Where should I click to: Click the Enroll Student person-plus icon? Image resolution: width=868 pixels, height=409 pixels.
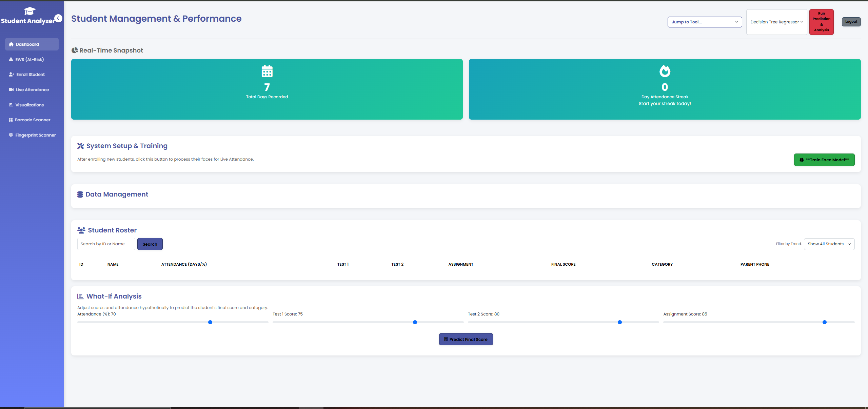pyautogui.click(x=11, y=74)
